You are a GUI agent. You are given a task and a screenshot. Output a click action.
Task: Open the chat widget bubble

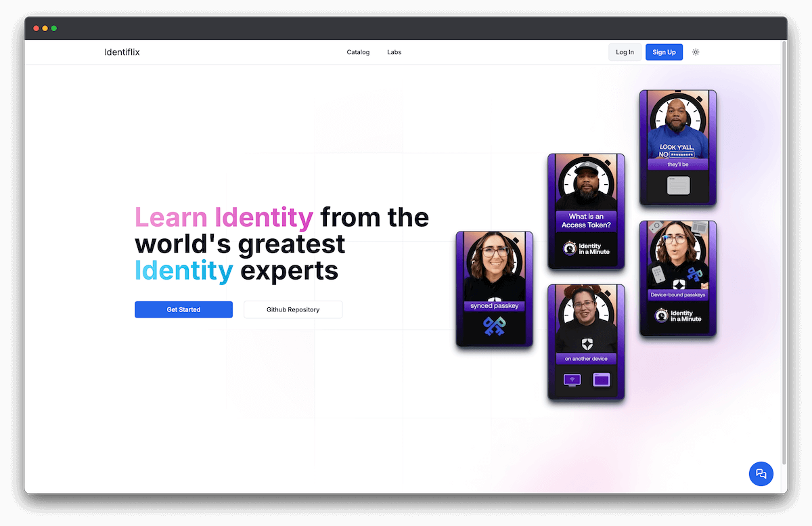pyautogui.click(x=761, y=474)
